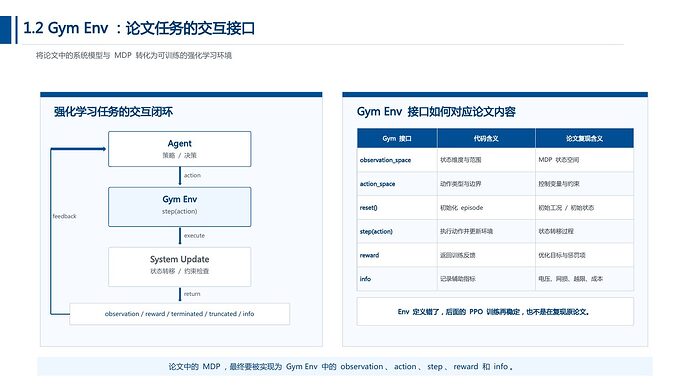The width and height of the screenshot is (690, 388).
Task: Select the 'reward' cell in the table
Action: [397, 255]
